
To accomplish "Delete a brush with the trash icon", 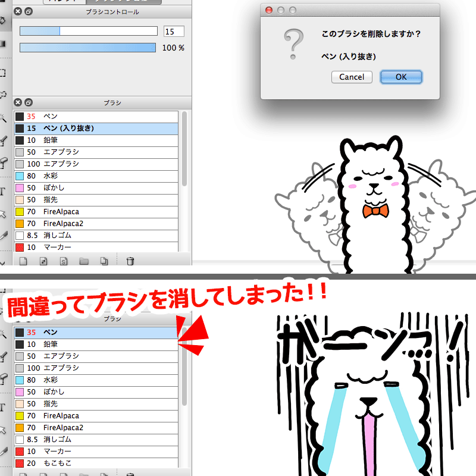I will pos(129,261).
